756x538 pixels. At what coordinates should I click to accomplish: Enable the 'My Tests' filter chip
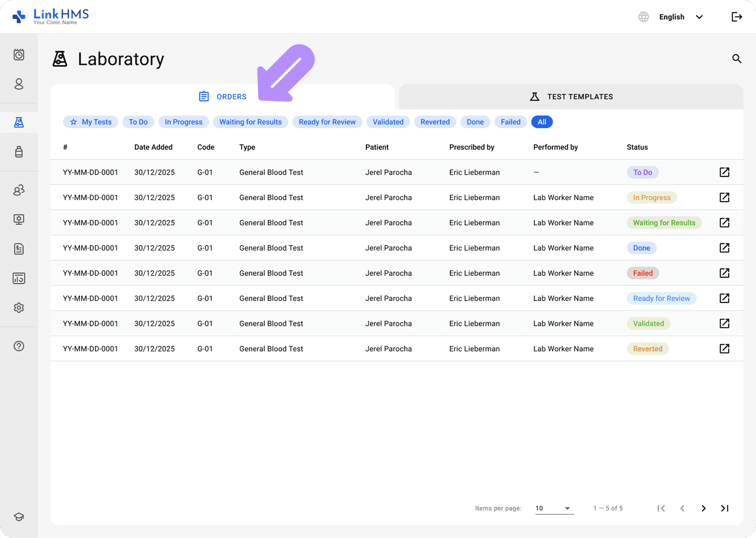(90, 122)
